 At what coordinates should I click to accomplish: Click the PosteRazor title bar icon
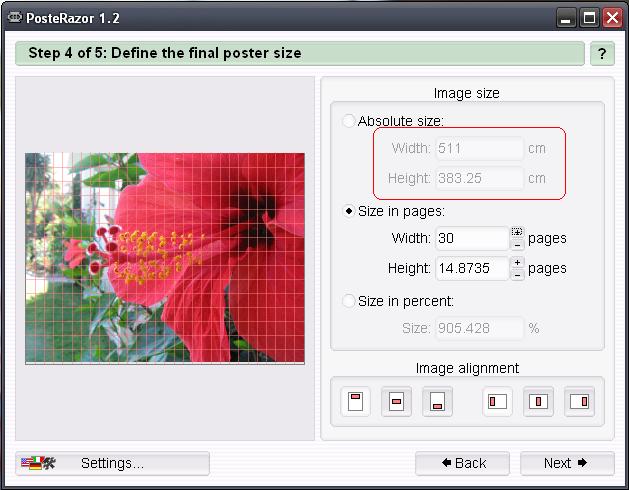tap(15, 17)
